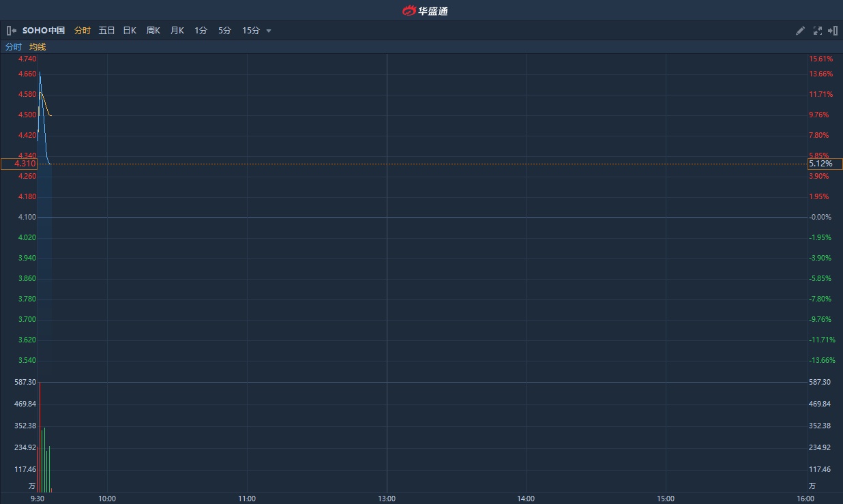The width and height of the screenshot is (843, 504).
Task: Click the 9.76% red percent label
Action: 819,115
